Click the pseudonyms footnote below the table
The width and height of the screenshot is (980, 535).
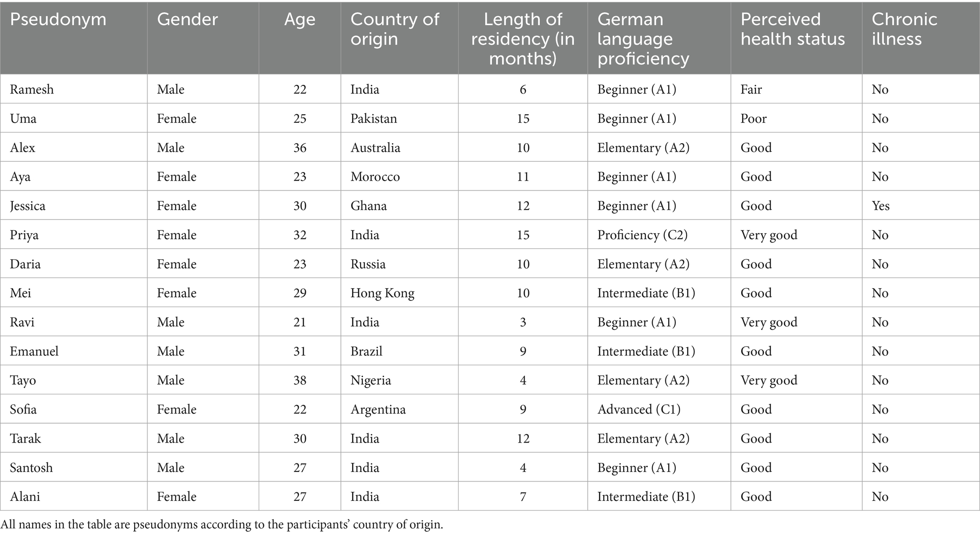coord(222,525)
